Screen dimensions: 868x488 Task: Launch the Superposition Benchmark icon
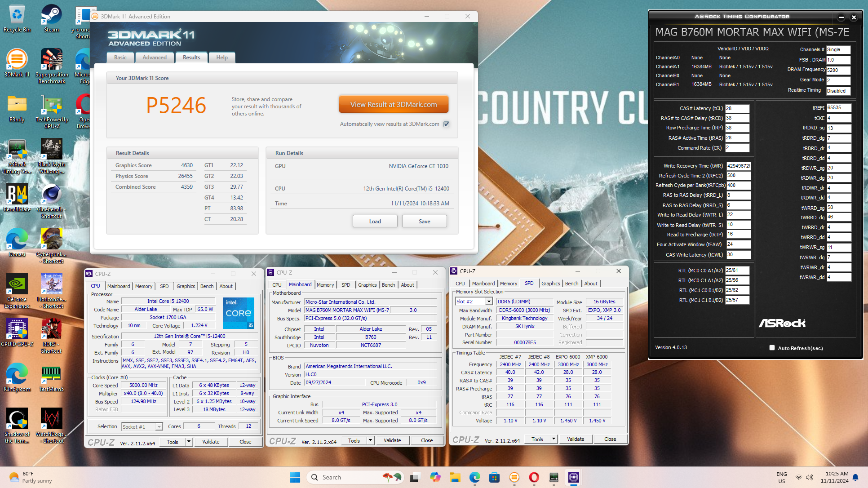click(x=52, y=66)
